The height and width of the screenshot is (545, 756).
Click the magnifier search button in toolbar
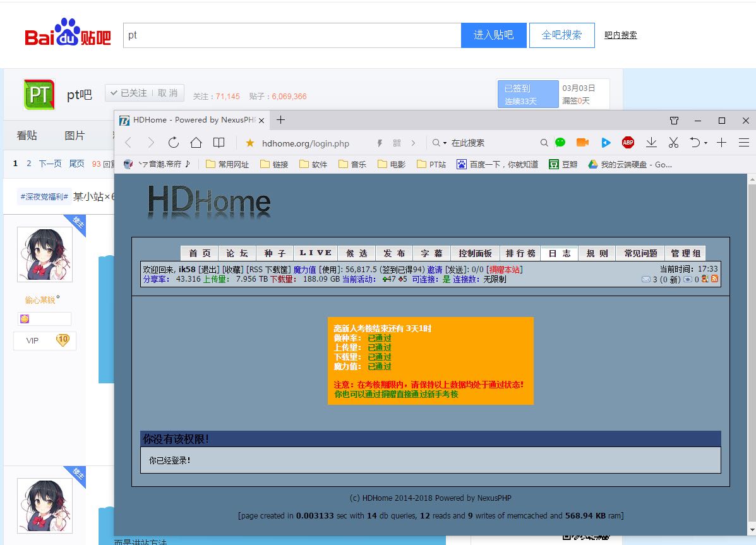pyautogui.click(x=544, y=143)
